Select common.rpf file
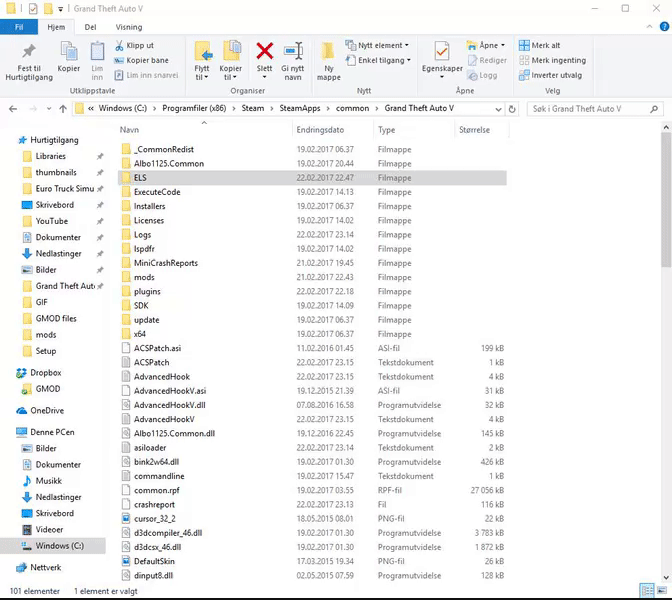Image resolution: width=672 pixels, height=600 pixels. pos(312,490)
